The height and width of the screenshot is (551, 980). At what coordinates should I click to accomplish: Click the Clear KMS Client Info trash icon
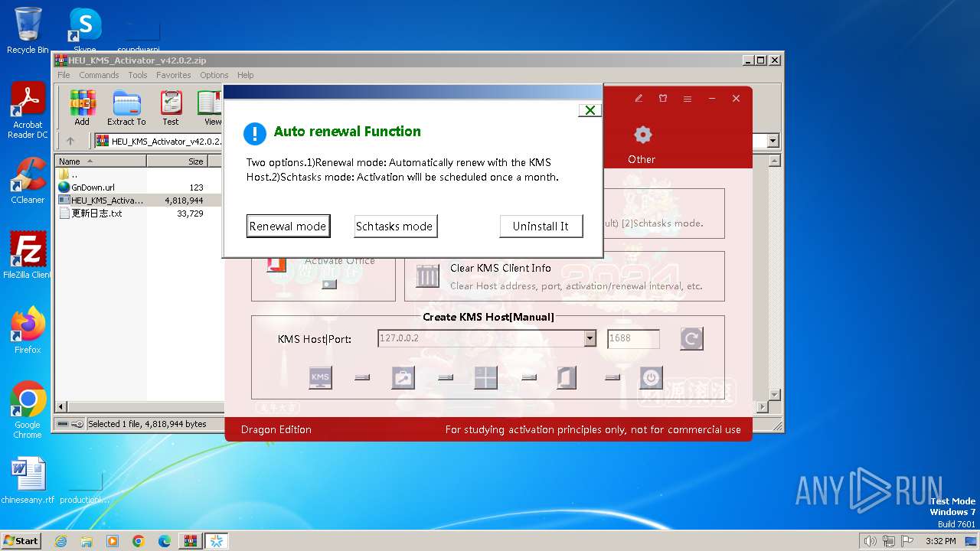427,275
